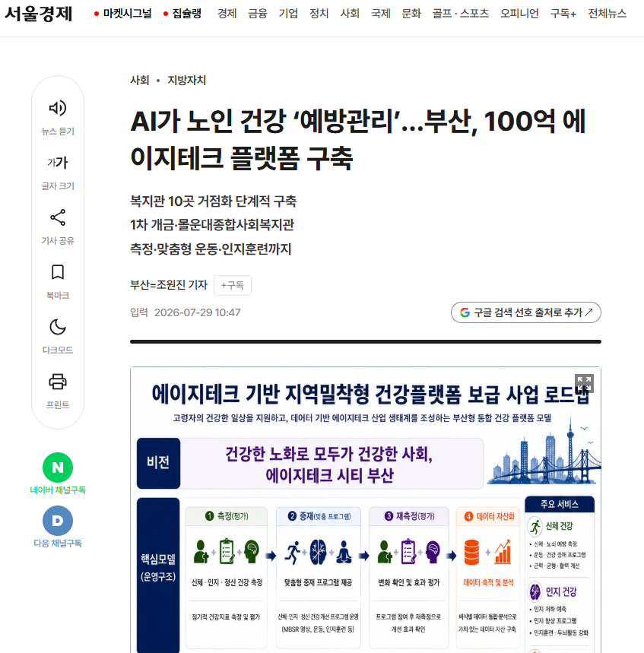
Task: Click the 서울경제 logo
Action: coord(39,14)
